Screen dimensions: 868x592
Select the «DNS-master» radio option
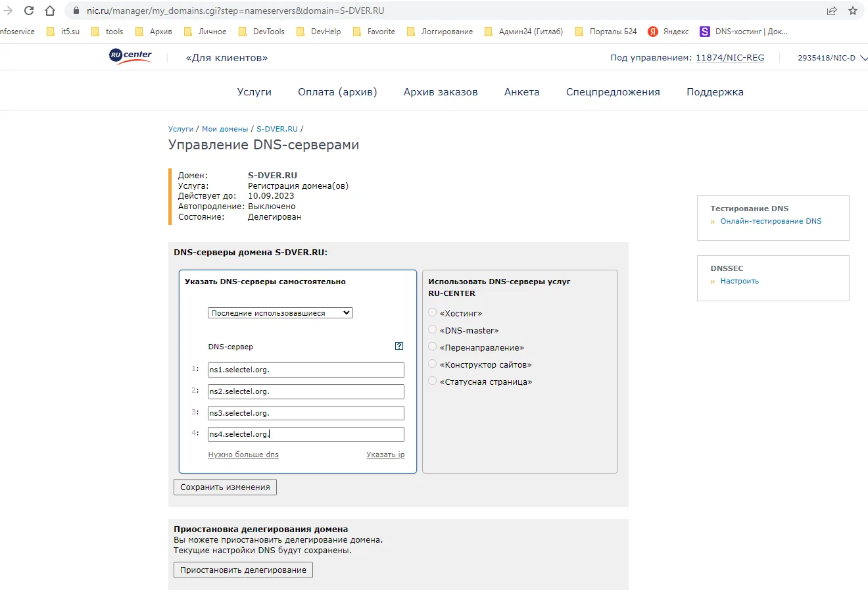(433, 330)
